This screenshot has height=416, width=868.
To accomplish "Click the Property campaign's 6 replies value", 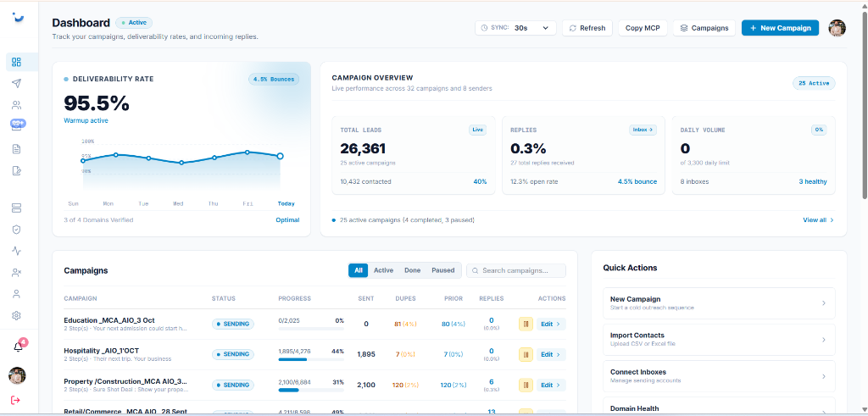I will pyautogui.click(x=492, y=382).
